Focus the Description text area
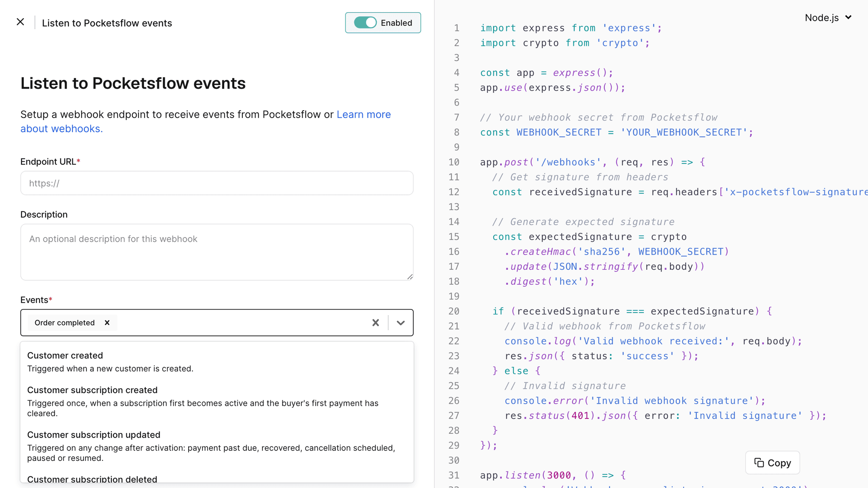 (x=217, y=252)
